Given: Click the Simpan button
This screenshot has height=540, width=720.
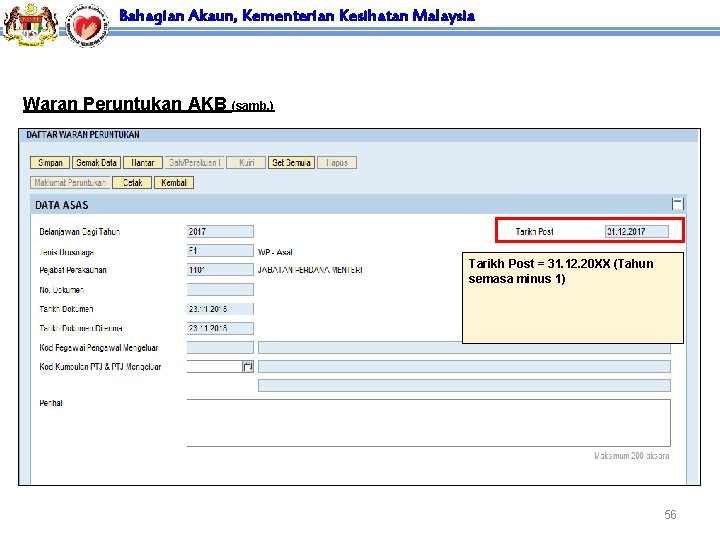Looking at the screenshot, I should [50, 163].
